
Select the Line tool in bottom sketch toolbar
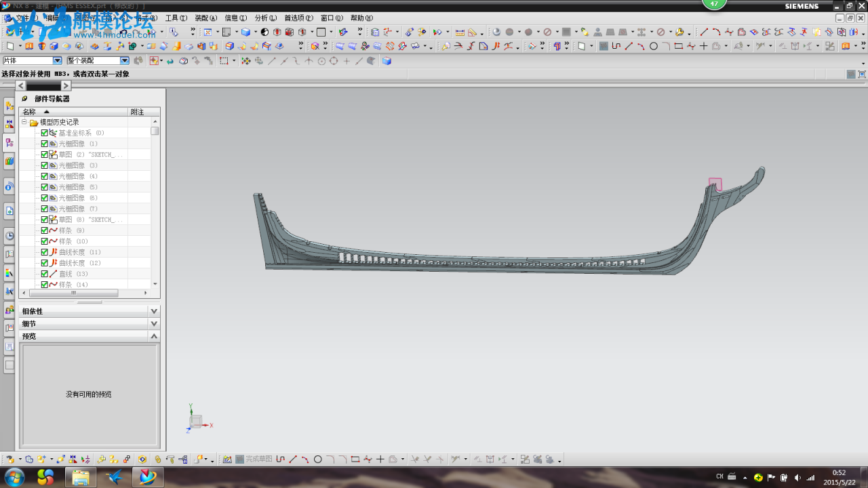293,459
